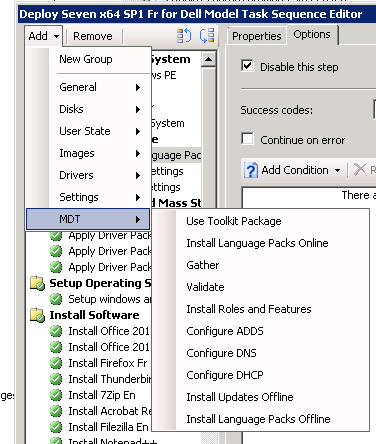The image size is (376, 444).
Task: Select the Install Software group
Action: (94, 315)
